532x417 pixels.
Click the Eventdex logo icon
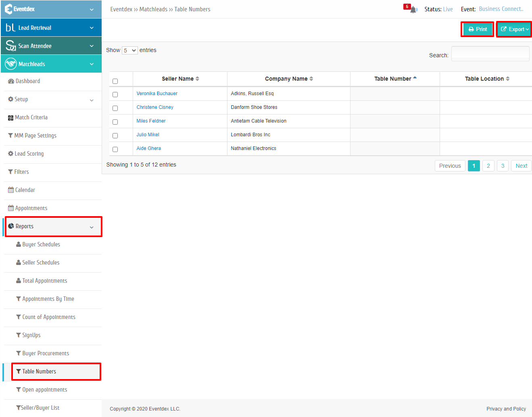tap(8, 9)
